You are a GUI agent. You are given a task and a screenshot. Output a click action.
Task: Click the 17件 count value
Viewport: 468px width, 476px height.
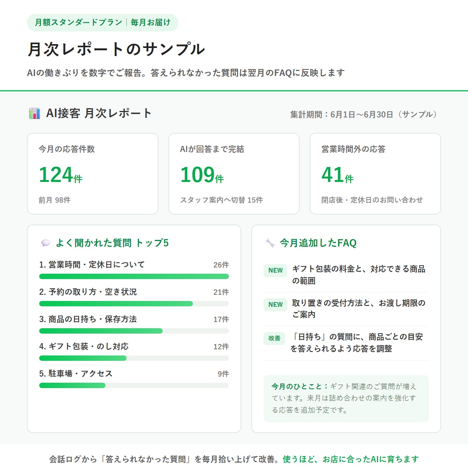(221, 319)
